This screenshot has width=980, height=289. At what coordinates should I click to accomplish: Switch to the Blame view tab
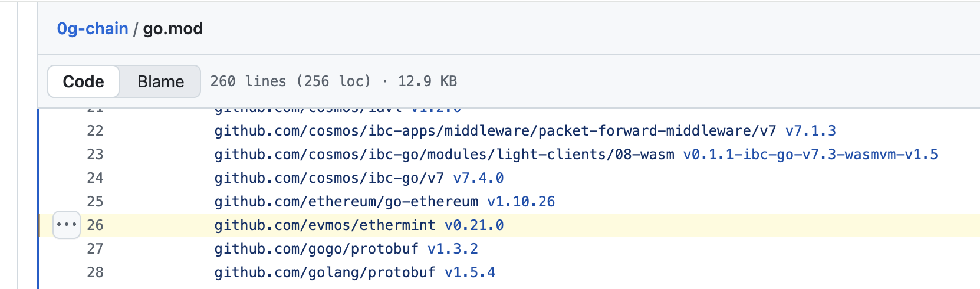point(160,81)
